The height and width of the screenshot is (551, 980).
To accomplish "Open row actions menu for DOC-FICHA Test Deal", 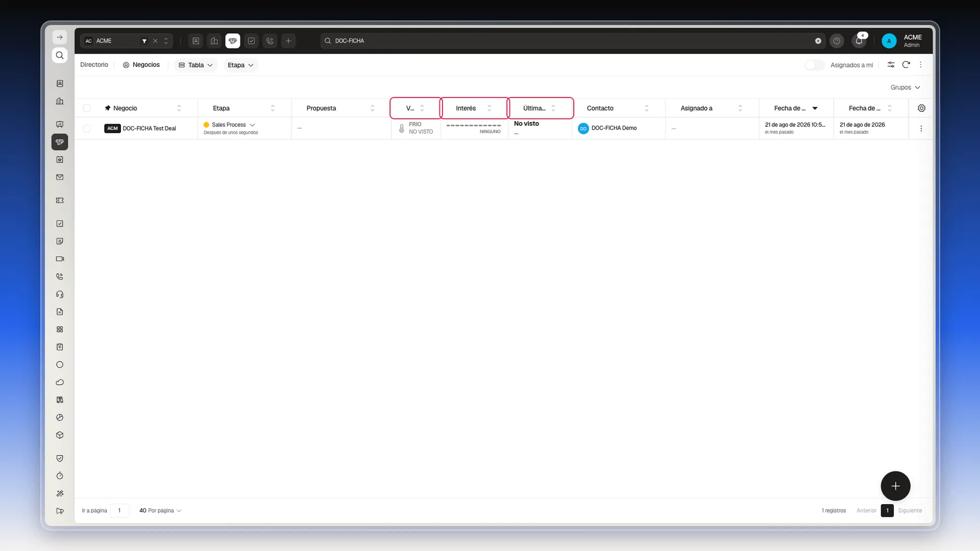I will click(x=921, y=129).
